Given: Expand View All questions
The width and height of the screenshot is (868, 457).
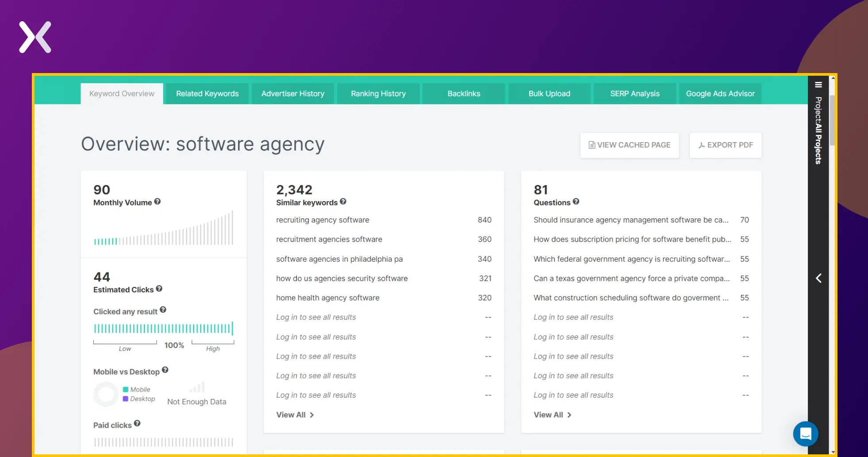Looking at the screenshot, I should pos(552,415).
